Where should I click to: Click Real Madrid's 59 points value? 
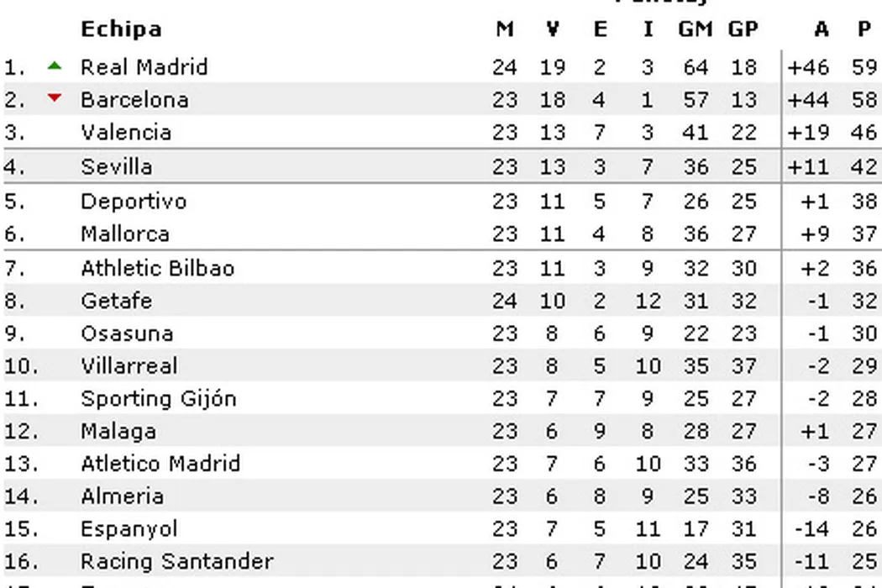point(864,67)
